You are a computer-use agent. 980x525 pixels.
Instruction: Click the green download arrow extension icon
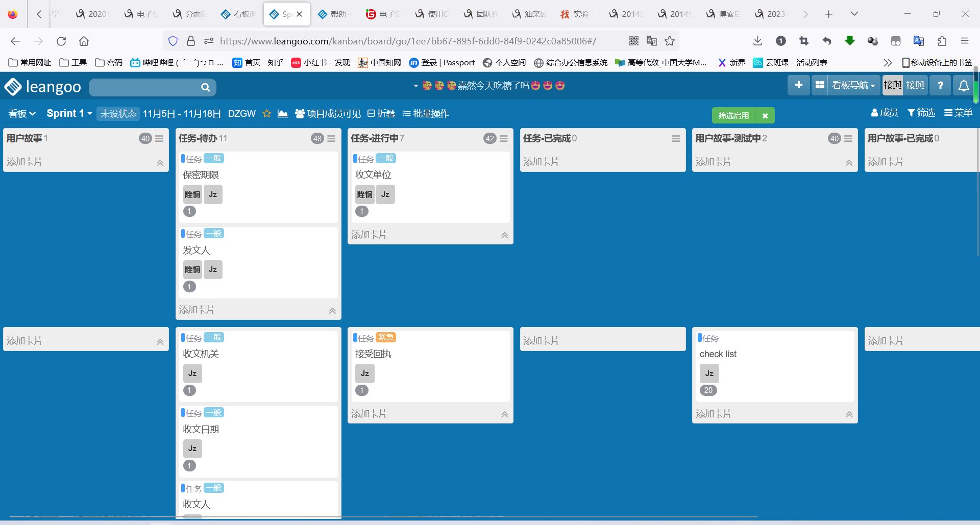coord(850,41)
